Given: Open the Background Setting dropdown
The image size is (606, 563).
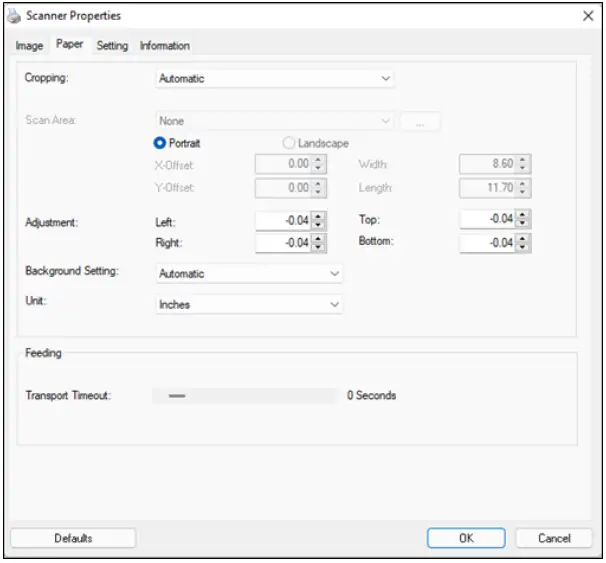Looking at the screenshot, I should click(x=249, y=274).
